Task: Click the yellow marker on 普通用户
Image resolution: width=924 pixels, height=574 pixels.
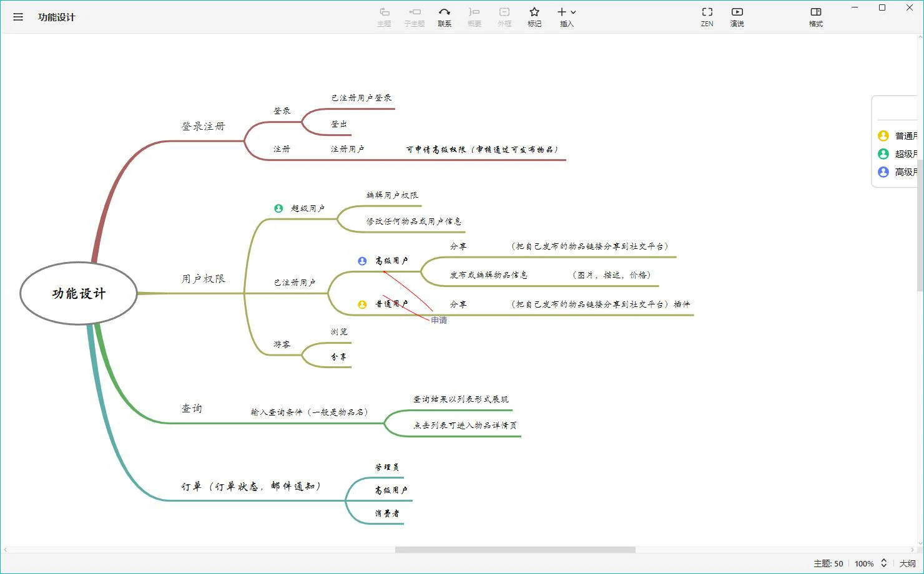Action: coord(362,304)
